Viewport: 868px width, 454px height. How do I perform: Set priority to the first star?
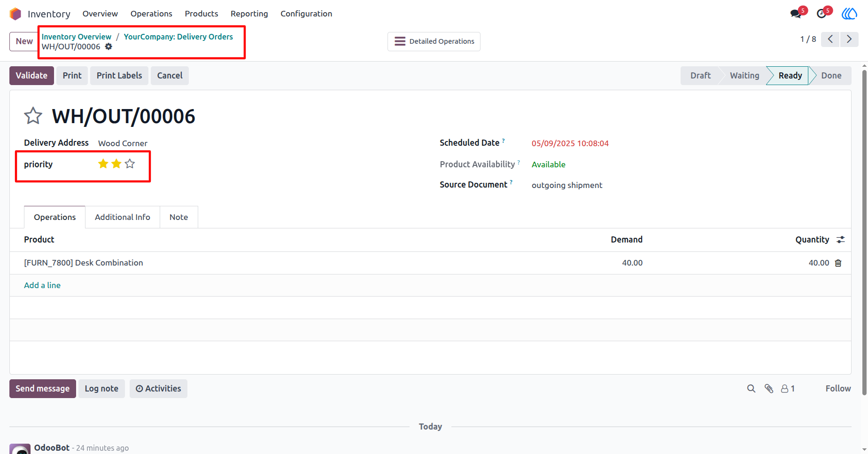click(x=103, y=164)
